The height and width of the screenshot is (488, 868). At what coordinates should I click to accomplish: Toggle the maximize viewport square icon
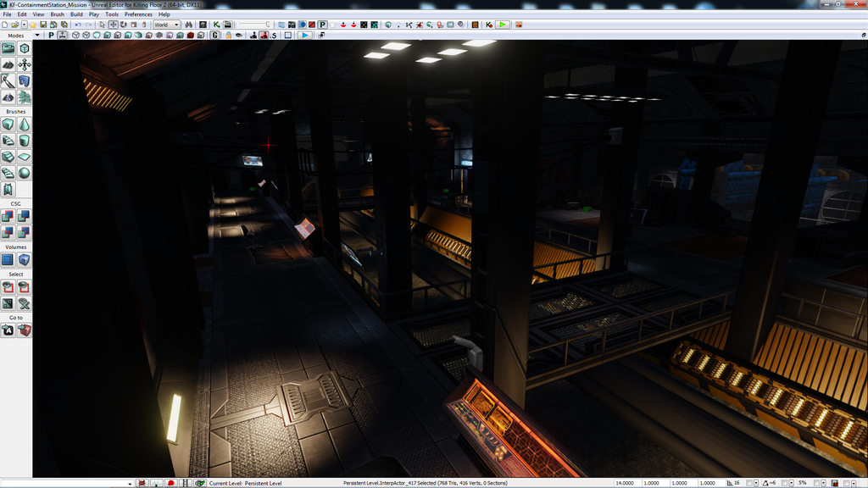point(288,36)
